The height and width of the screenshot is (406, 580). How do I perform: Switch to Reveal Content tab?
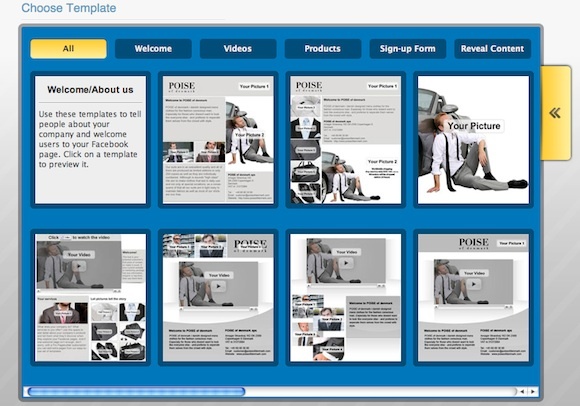pos(492,49)
